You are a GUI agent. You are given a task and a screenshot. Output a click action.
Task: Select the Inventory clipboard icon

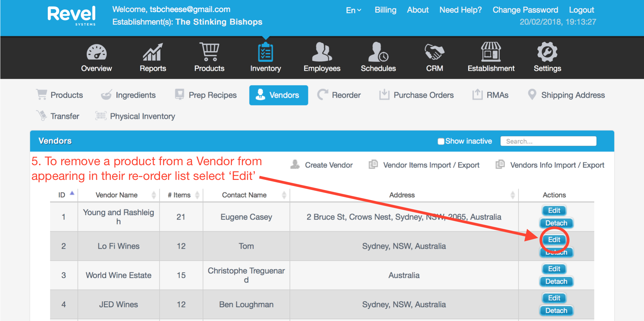point(266,52)
